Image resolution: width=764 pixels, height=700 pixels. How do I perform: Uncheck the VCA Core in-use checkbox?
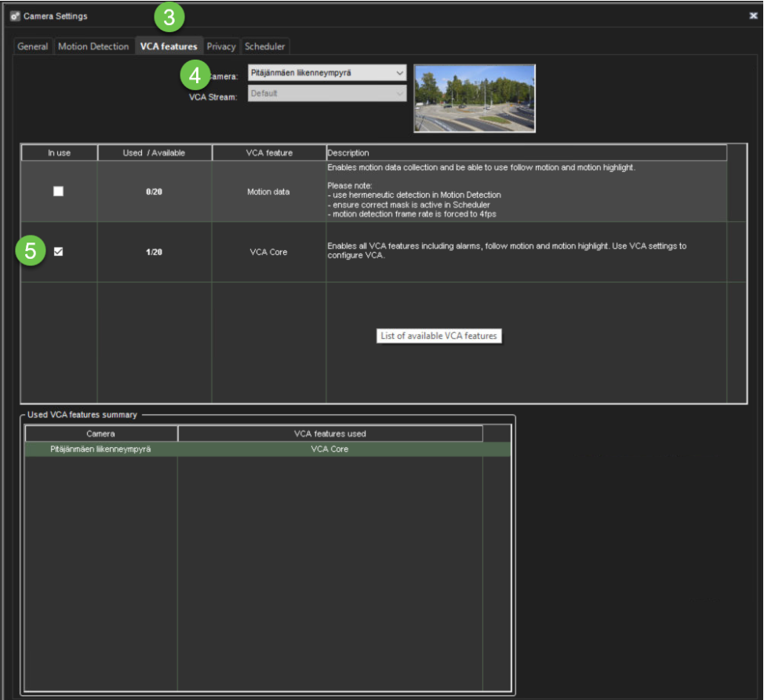pos(59,252)
